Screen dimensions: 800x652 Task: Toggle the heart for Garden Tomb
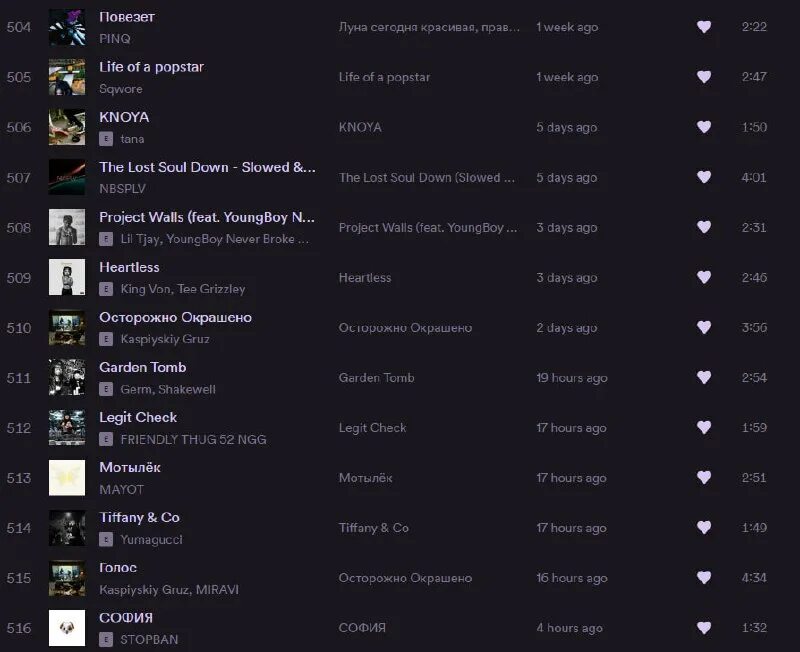(704, 377)
